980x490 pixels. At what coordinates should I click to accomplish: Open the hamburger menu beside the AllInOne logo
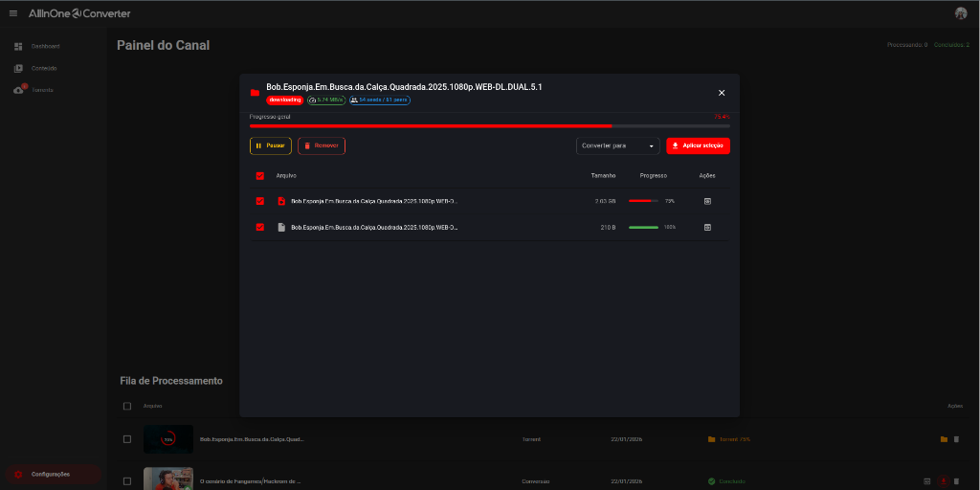click(13, 13)
